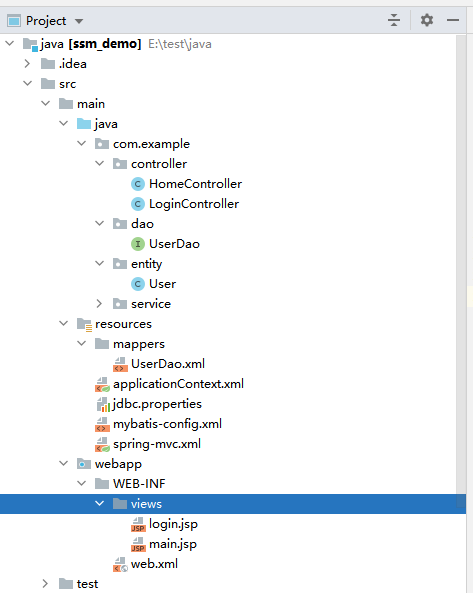
Task: Click the web.xml descriptor icon
Action: (x=120, y=565)
